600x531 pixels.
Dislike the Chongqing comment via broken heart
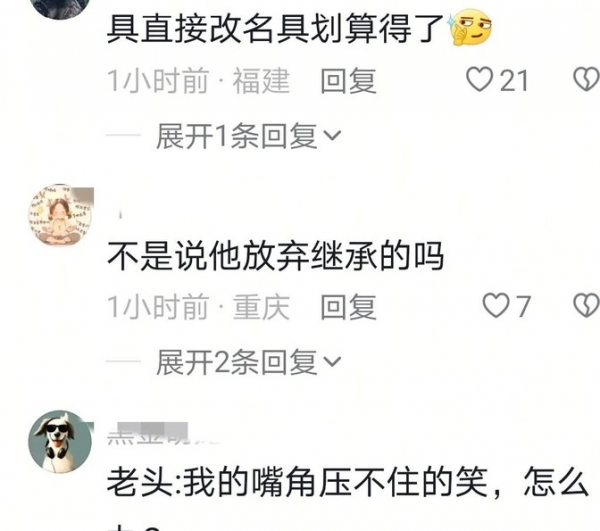pos(587,305)
